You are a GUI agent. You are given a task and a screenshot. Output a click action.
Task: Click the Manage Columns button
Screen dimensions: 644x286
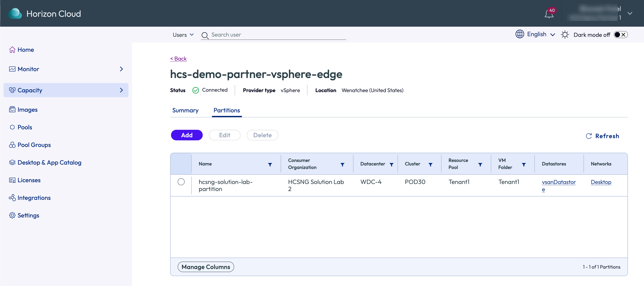tap(206, 267)
